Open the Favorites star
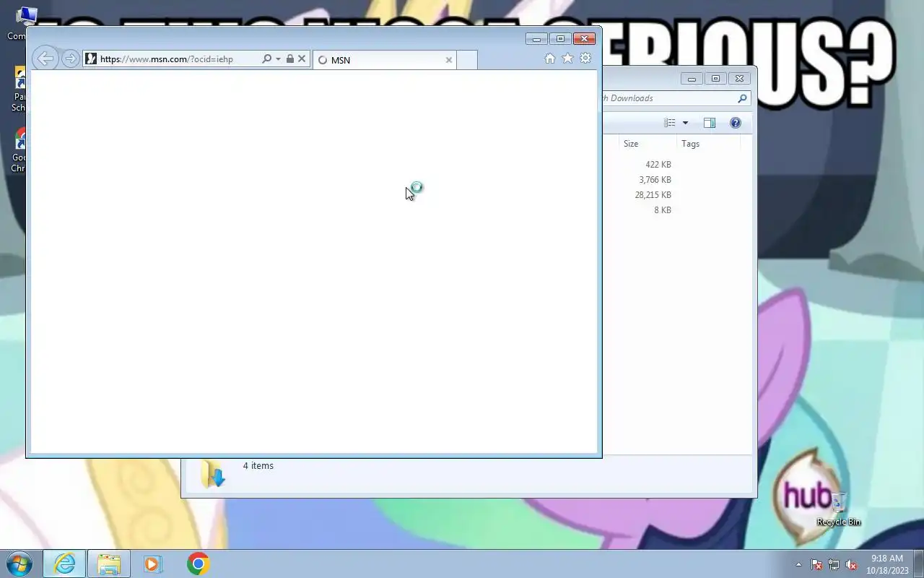The width and height of the screenshot is (924, 578). point(567,59)
